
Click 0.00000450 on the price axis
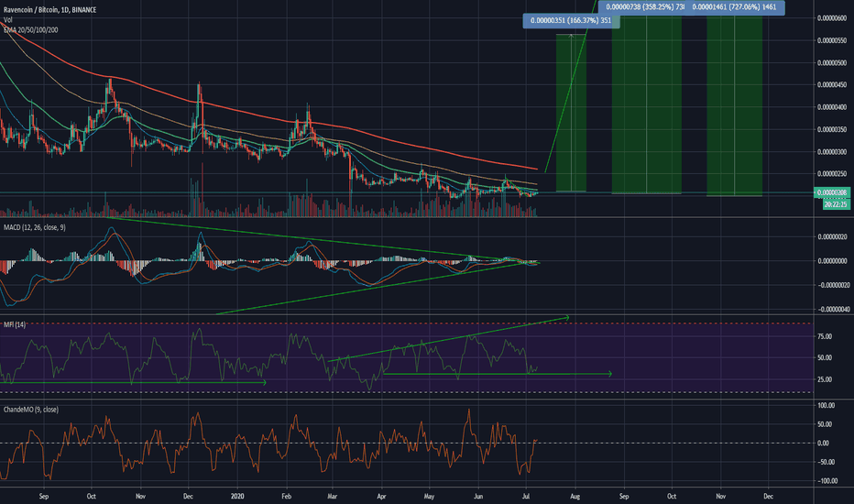point(832,84)
